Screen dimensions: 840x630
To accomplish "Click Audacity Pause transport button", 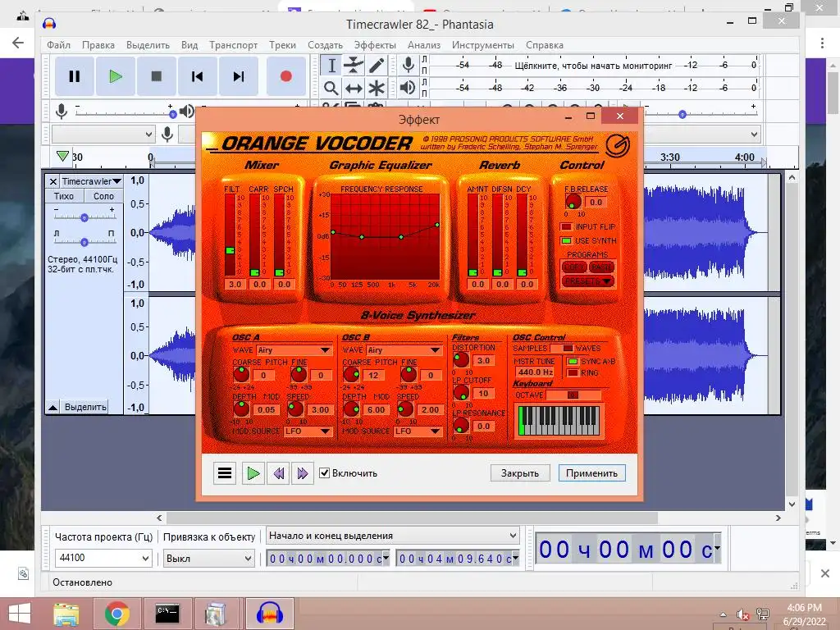I will point(74,76).
